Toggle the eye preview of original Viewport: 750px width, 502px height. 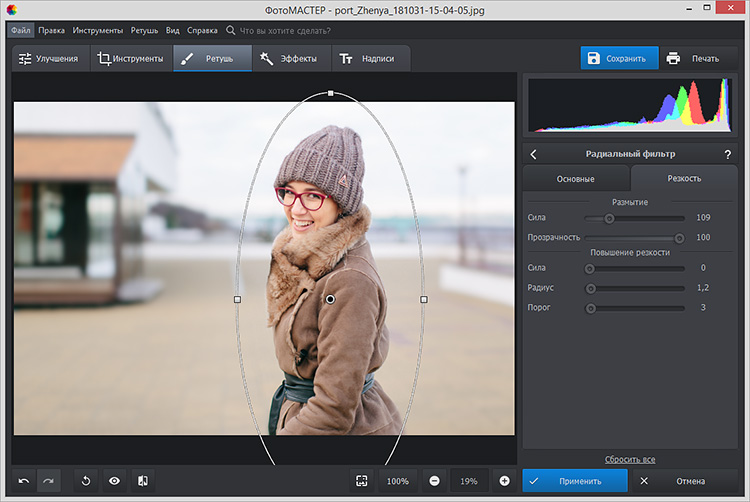click(x=114, y=481)
